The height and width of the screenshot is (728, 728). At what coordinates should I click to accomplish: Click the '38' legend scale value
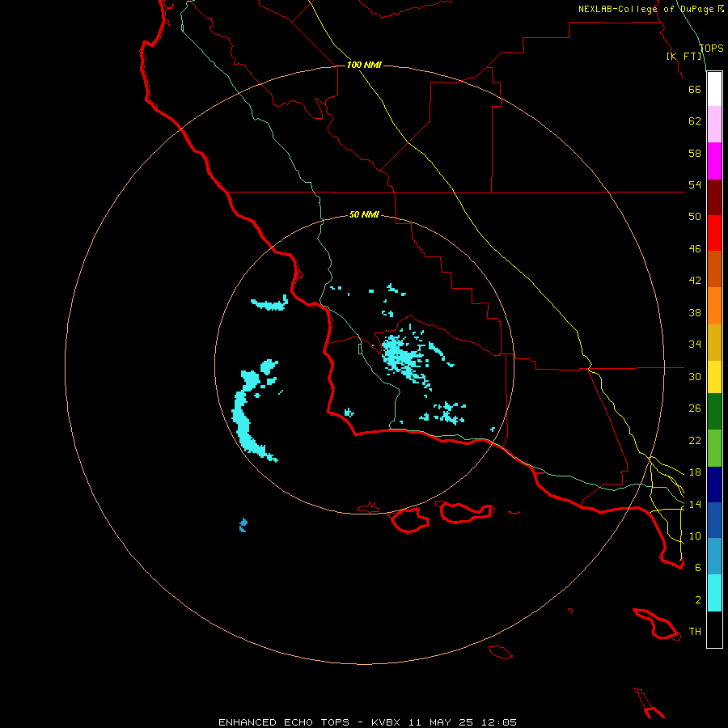695,312
